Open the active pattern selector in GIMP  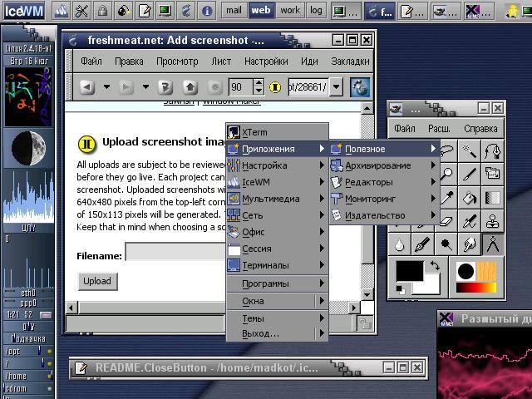point(487,272)
